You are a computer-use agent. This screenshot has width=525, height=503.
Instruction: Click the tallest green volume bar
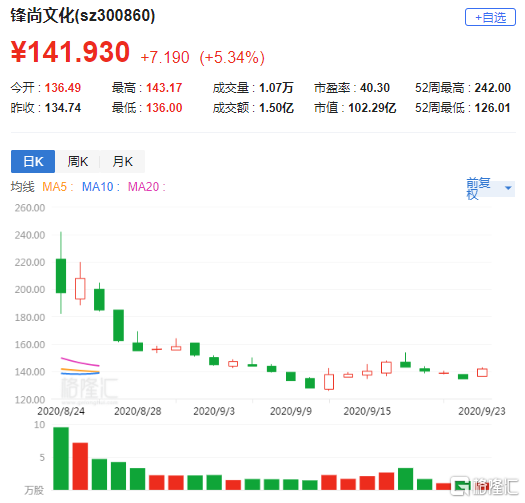(x=61, y=458)
